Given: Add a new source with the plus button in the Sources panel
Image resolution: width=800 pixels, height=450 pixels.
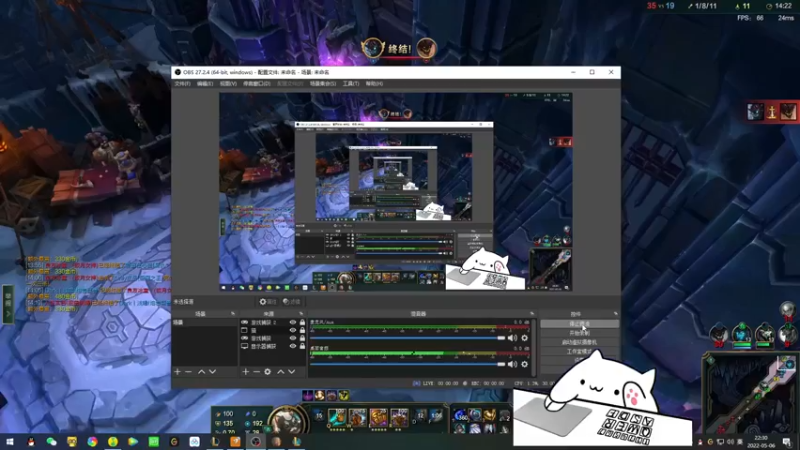Looking at the screenshot, I should (245, 372).
